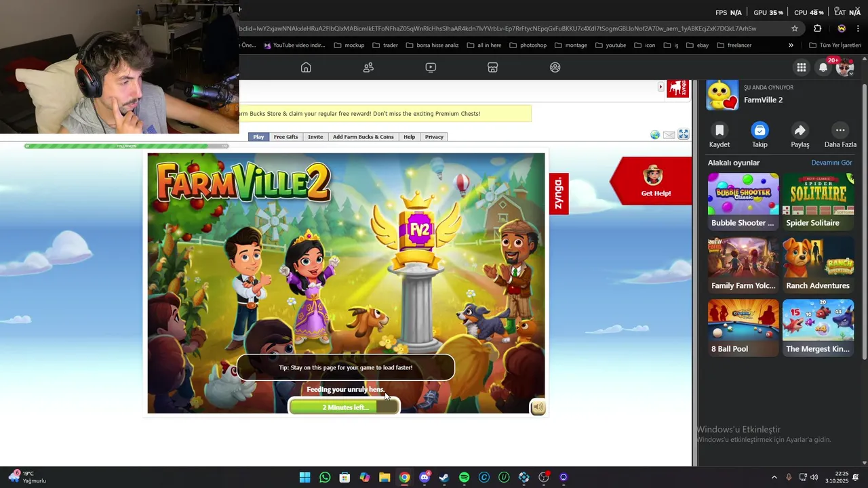Open the Marketplace icon
Viewport: 868px width, 488px height.
click(493, 67)
